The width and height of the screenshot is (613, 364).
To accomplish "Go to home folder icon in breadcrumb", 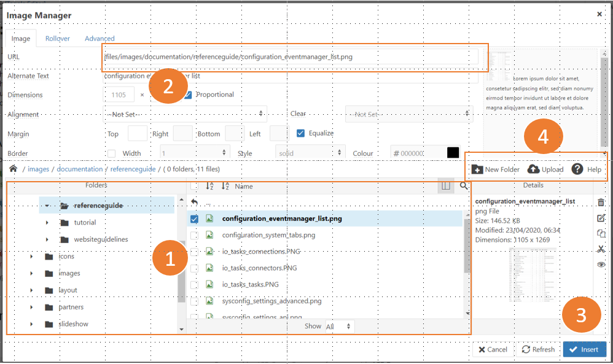I will [x=13, y=169].
